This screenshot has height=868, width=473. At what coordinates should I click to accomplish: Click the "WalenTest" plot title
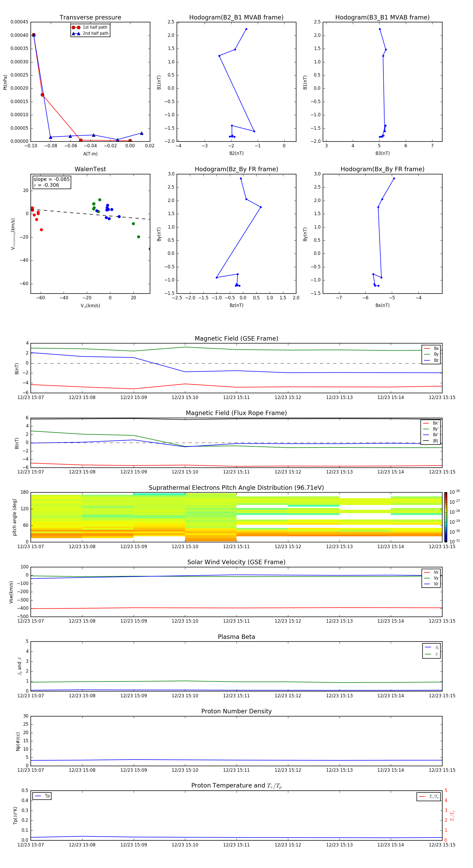point(90,169)
